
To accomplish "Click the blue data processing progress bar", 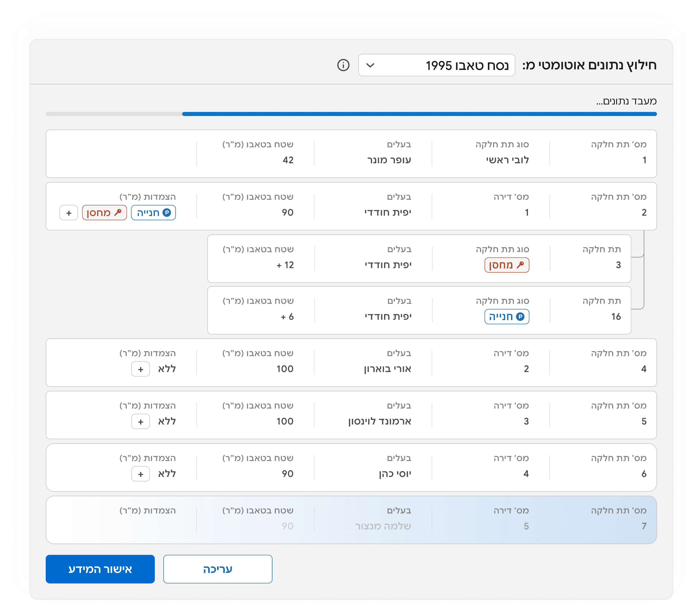I will [419, 114].
